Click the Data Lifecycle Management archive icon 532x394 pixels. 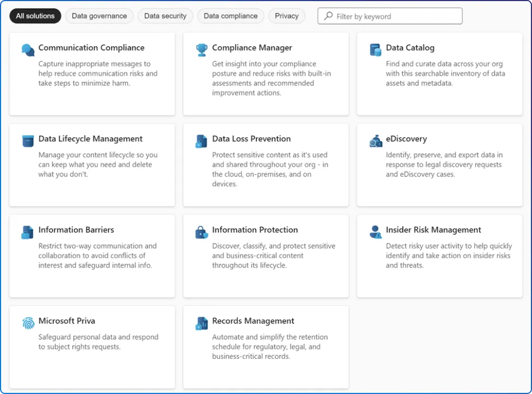28,141
